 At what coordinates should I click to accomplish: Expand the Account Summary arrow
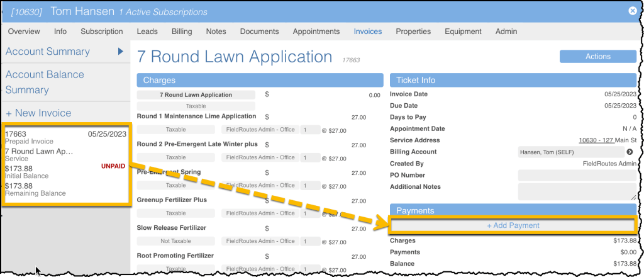(120, 52)
